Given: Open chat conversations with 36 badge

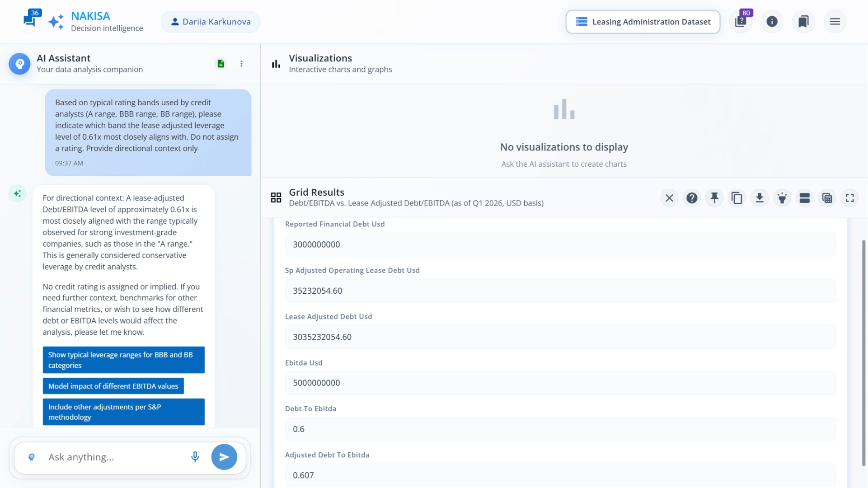Looking at the screenshot, I should point(30,21).
